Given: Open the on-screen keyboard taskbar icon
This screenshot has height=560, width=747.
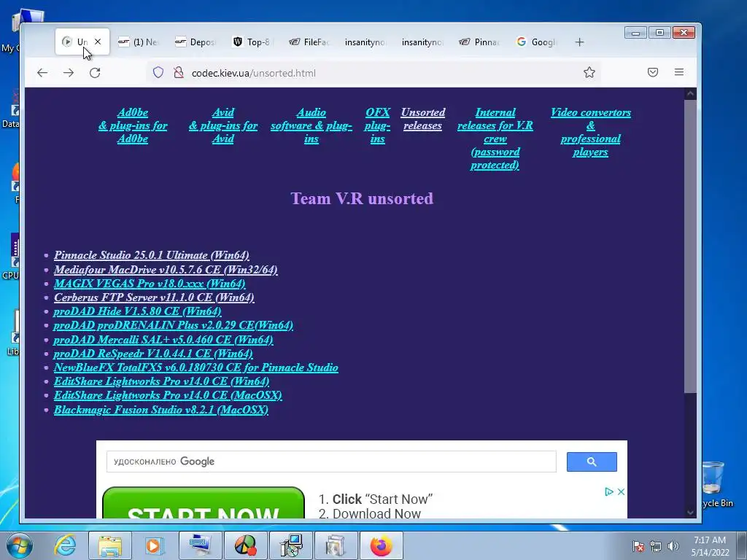Looking at the screenshot, I should coord(201,545).
